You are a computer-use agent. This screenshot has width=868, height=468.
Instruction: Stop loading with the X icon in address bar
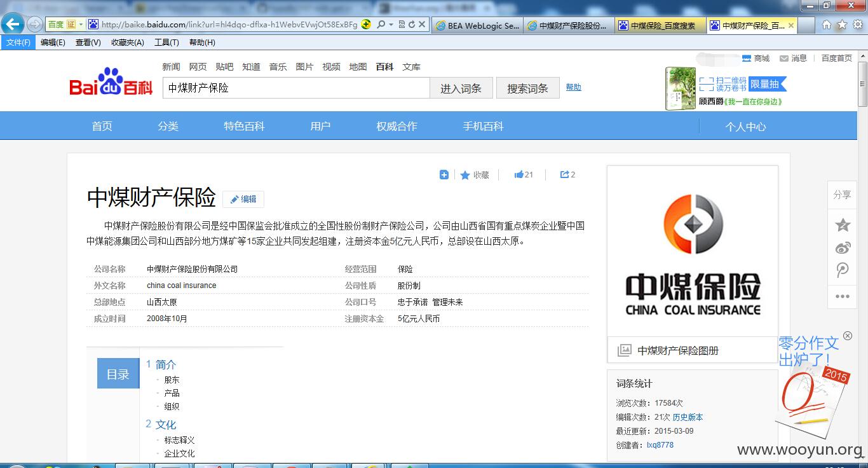pyautogui.click(x=421, y=25)
